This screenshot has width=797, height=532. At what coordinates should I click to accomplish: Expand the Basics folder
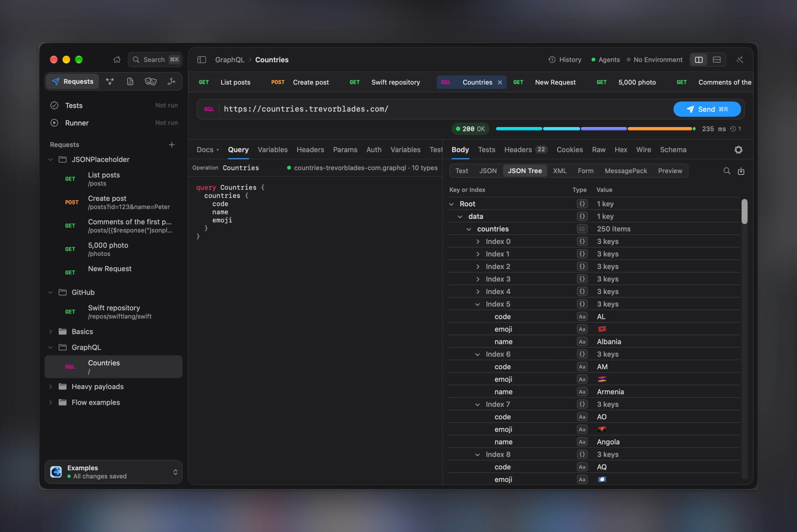[51, 332]
